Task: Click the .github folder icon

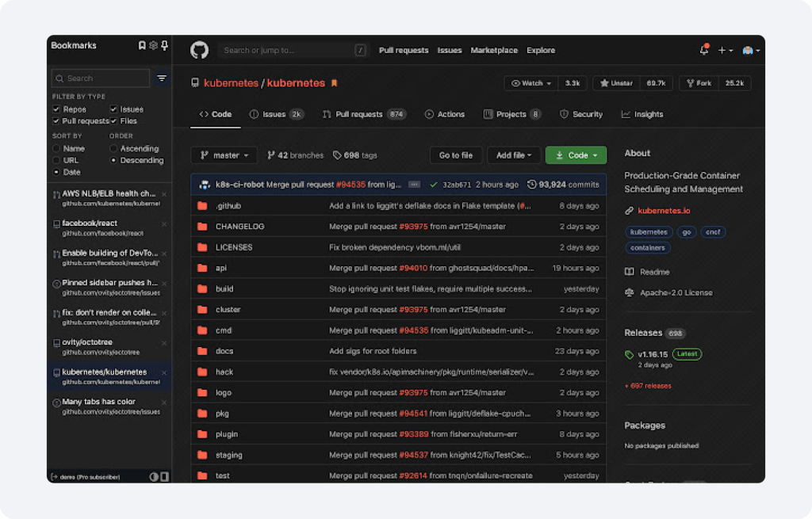Action: click(202, 206)
